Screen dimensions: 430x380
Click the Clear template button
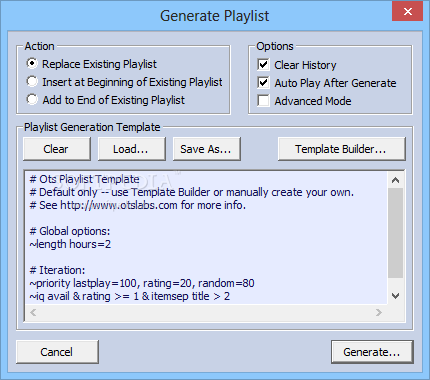pyautogui.click(x=57, y=149)
